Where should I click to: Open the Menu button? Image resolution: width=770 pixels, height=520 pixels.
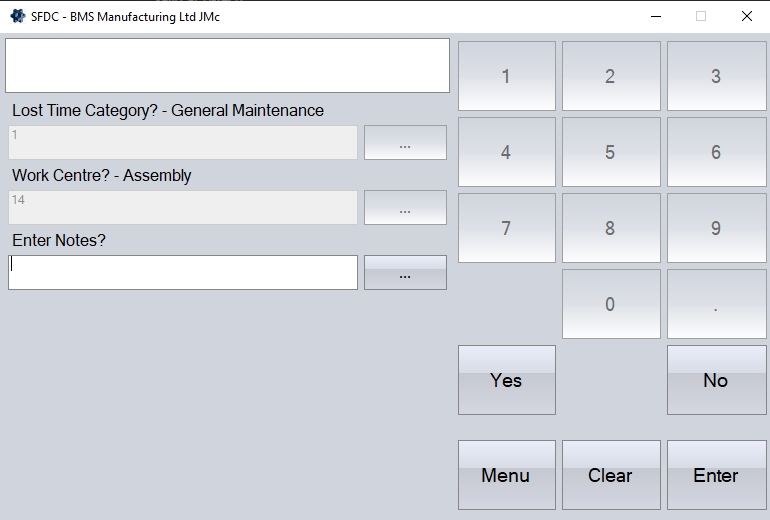point(506,475)
